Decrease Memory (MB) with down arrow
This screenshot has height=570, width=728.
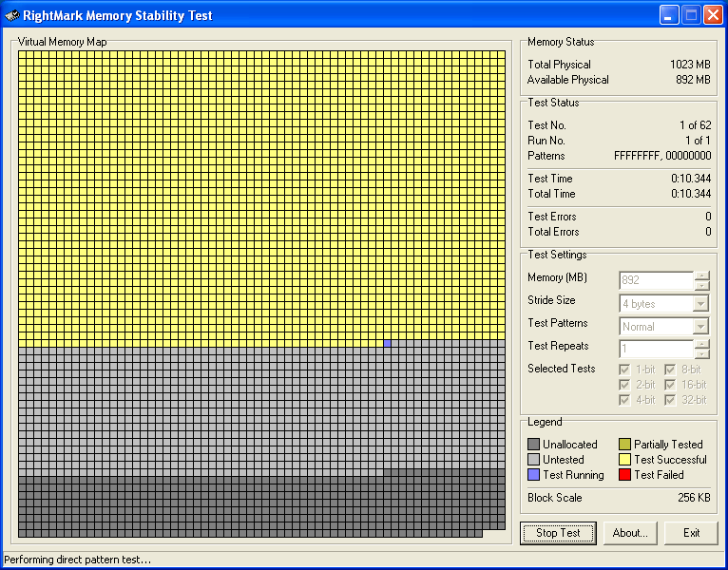click(x=702, y=285)
